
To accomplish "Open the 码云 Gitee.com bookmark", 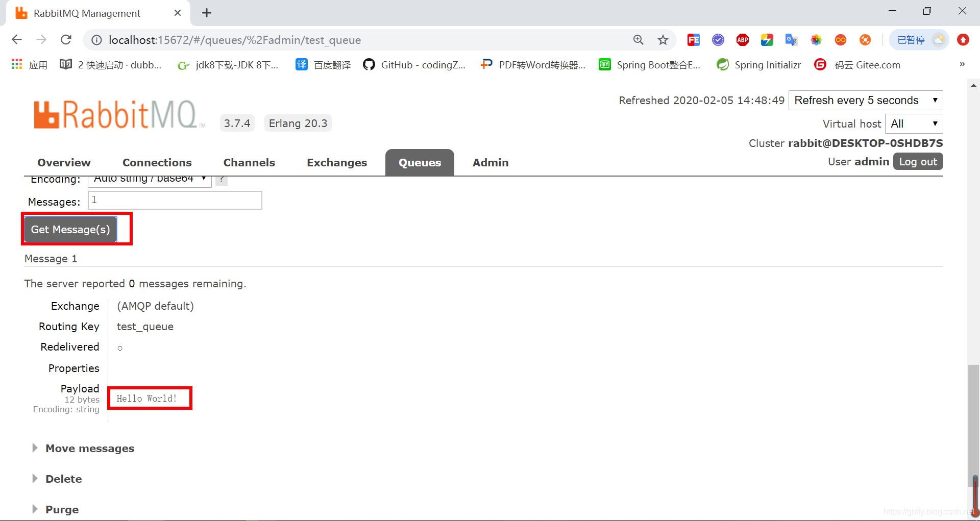I will click(x=857, y=65).
